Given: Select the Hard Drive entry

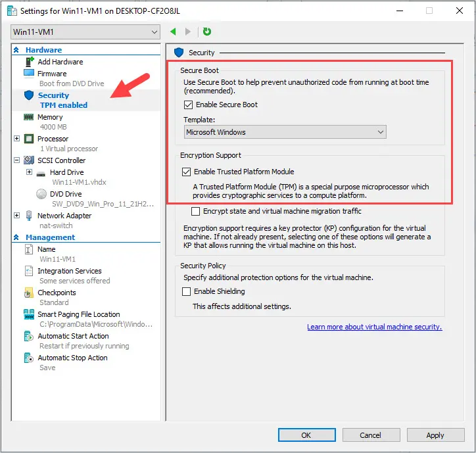Looking at the screenshot, I should pyautogui.click(x=67, y=172).
